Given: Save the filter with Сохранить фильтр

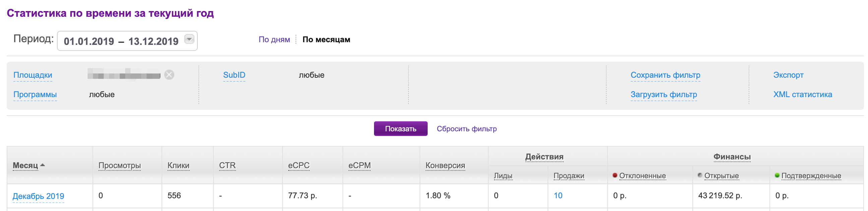Looking at the screenshot, I should (665, 75).
